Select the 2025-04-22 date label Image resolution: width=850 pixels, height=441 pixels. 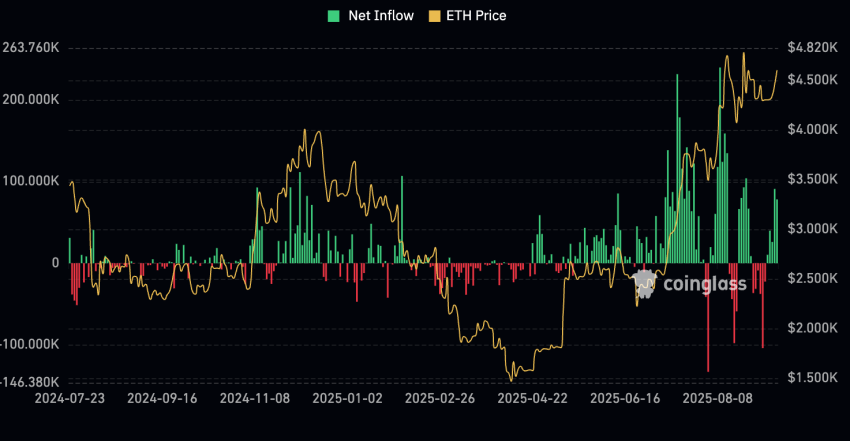(x=533, y=397)
